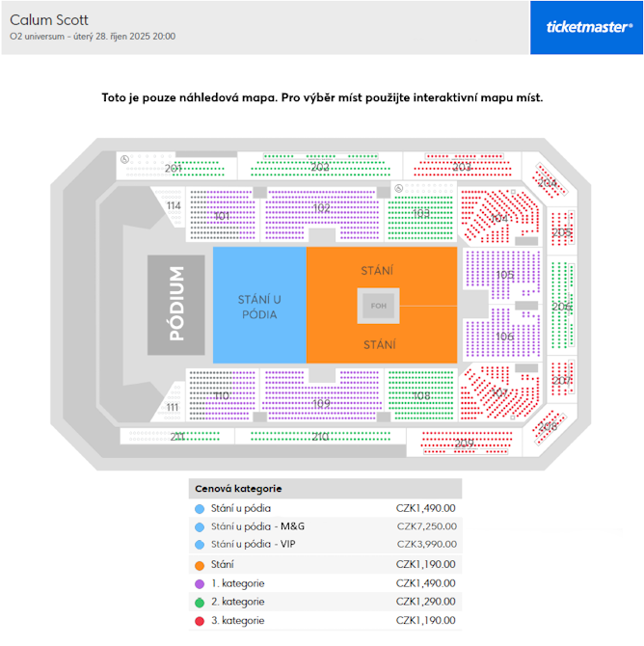Screen dimensions: 644x646
Task: Click the Stání u pódia - M&G row
Action: 325,526
